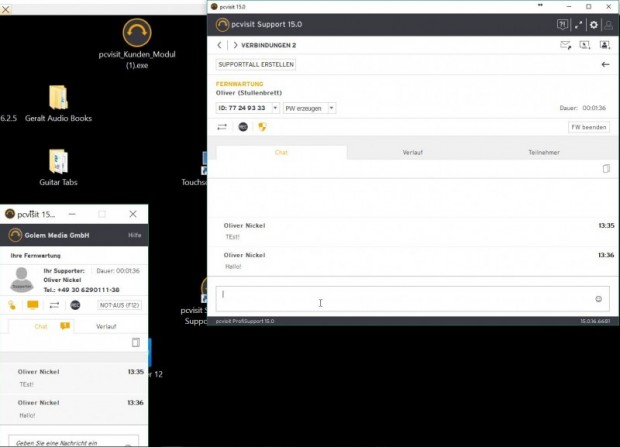Click the Geben Sie eine Nachricht ein field
This screenshot has height=447, width=620.
[74, 442]
